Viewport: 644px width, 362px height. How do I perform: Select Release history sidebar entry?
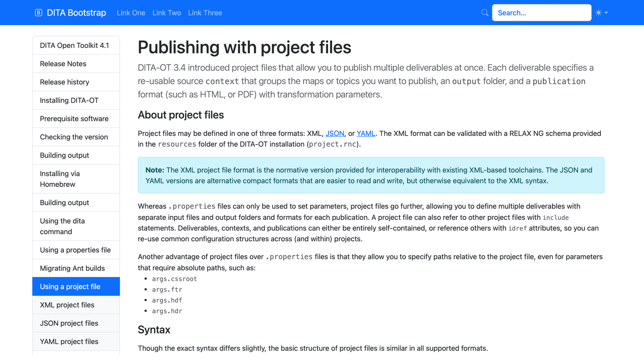pos(64,82)
